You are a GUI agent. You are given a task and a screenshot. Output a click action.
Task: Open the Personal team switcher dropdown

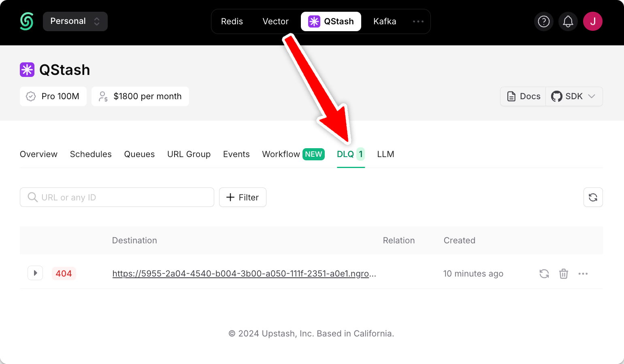pyautogui.click(x=75, y=21)
